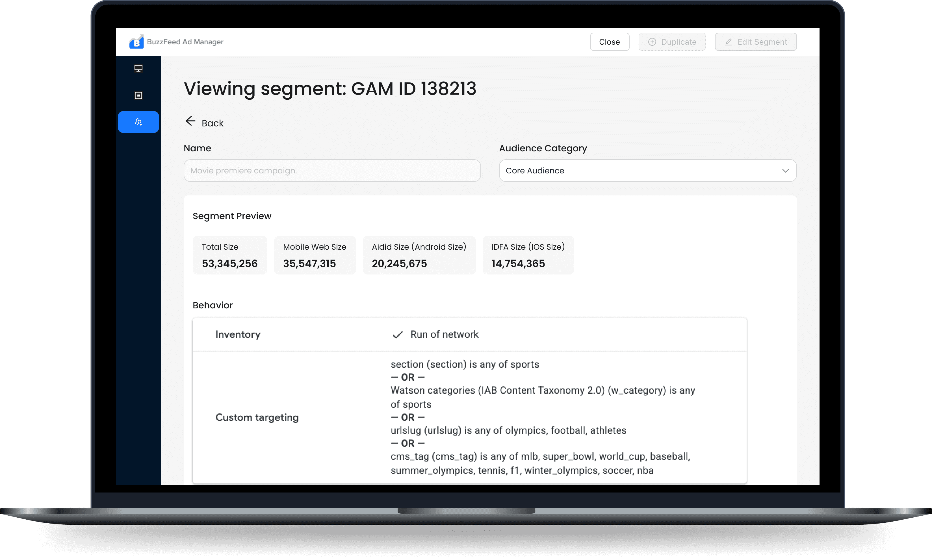The height and width of the screenshot is (560, 932).
Task: Select the Mobile Web Size card
Action: 315,255
